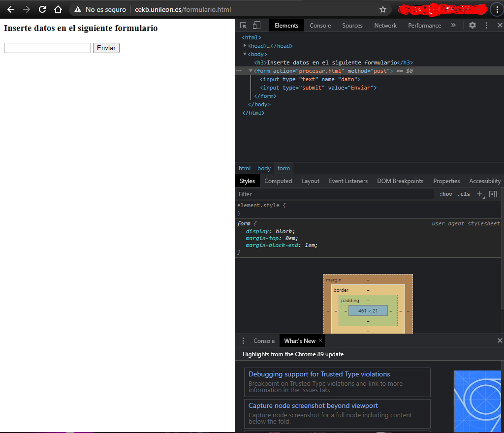Open DevTools settings gear

pyautogui.click(x=472, y=25)
